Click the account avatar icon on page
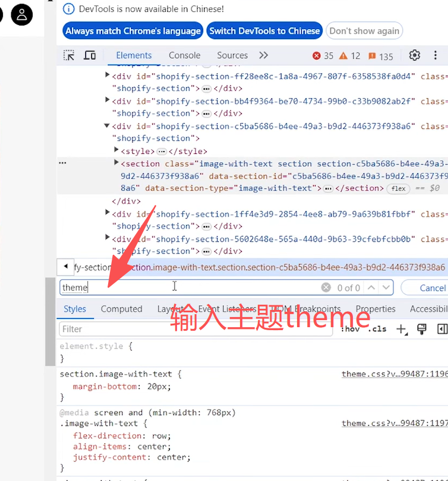The height and width of the screenshot is (481, 448). coord(21,15)
